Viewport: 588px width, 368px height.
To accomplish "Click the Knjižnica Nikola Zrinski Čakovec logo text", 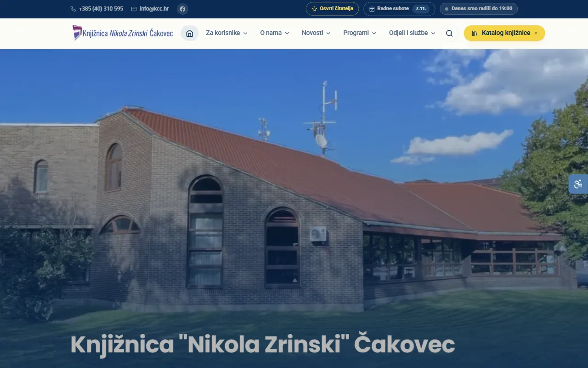I will point(128,33).
